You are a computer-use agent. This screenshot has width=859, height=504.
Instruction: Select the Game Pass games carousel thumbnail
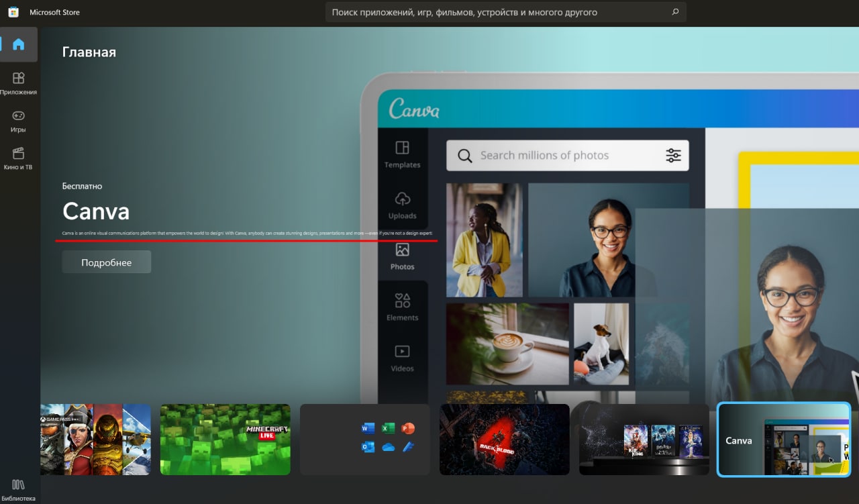point(96,440)
